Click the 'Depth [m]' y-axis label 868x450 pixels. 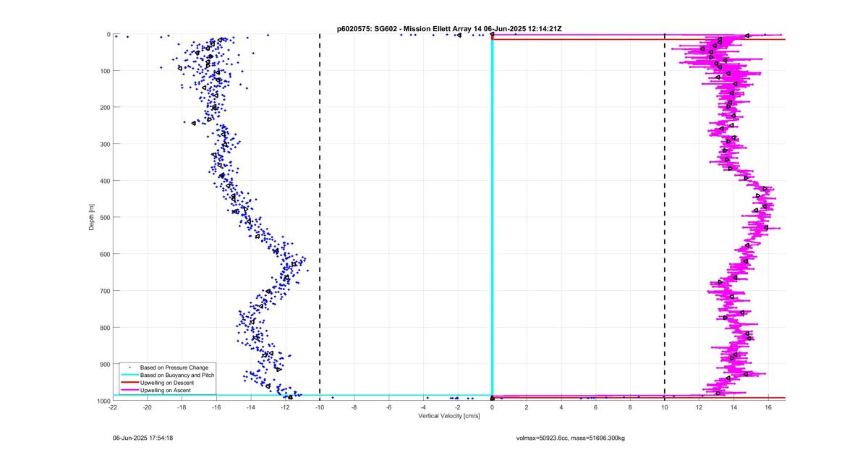[x=92, y=216]
